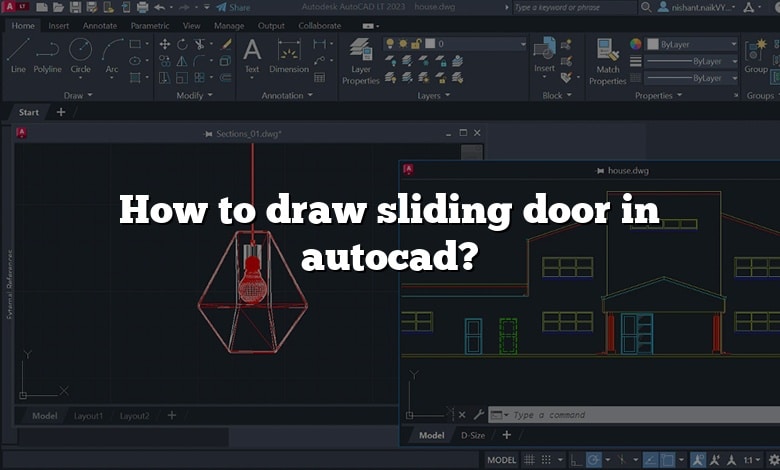Viewport: 780px width, 470px height.
Task: Click the Share button
Action: pyautogui.click(x=233, y=7)
